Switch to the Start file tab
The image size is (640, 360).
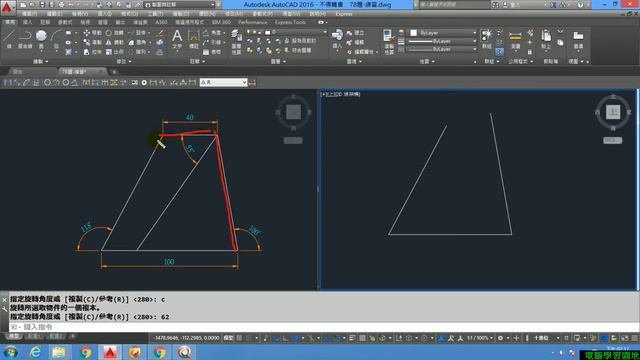point(18,71)
